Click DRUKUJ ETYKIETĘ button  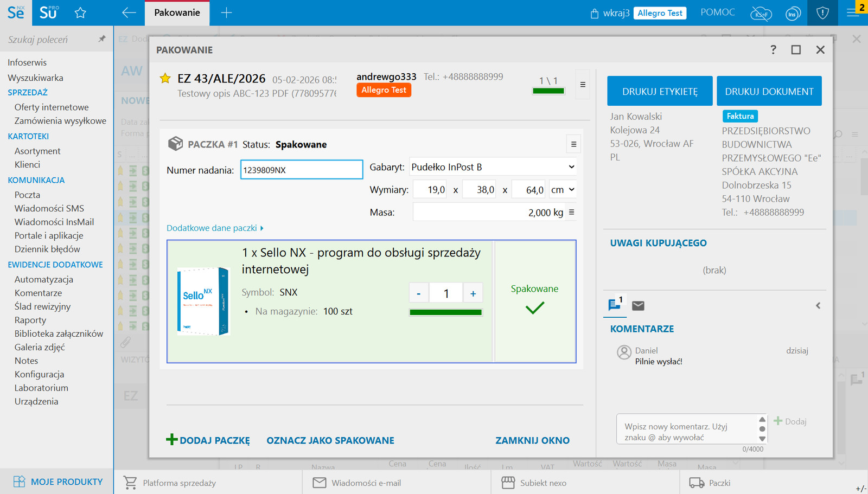click(660, 91)
